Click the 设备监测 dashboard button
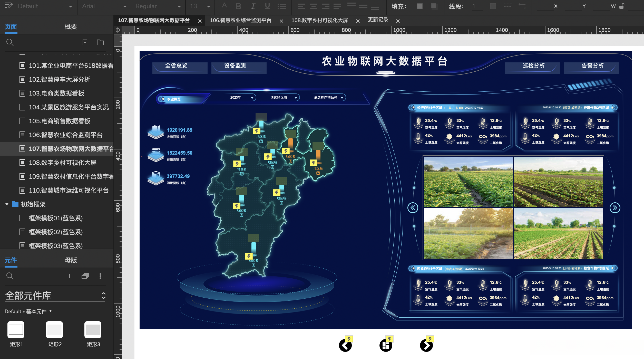Viewport: 644px width, 359px height. pyautogui.click(x=235, y=66)
